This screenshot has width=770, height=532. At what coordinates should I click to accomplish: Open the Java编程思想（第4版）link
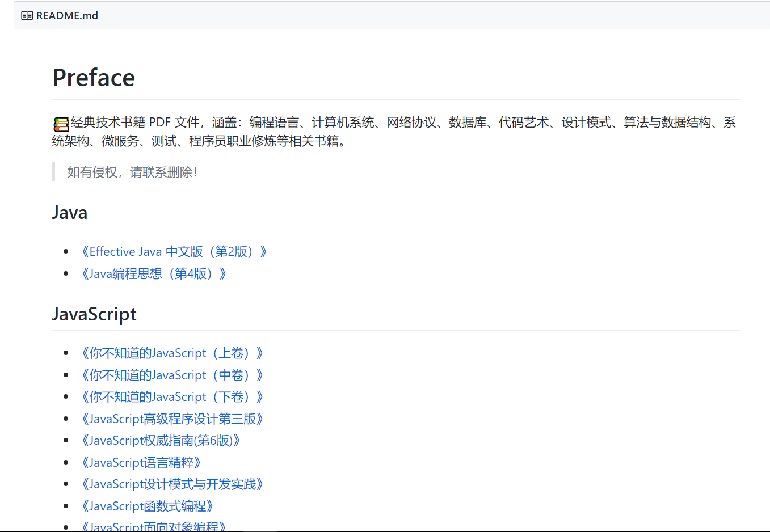tap(153, 274)
